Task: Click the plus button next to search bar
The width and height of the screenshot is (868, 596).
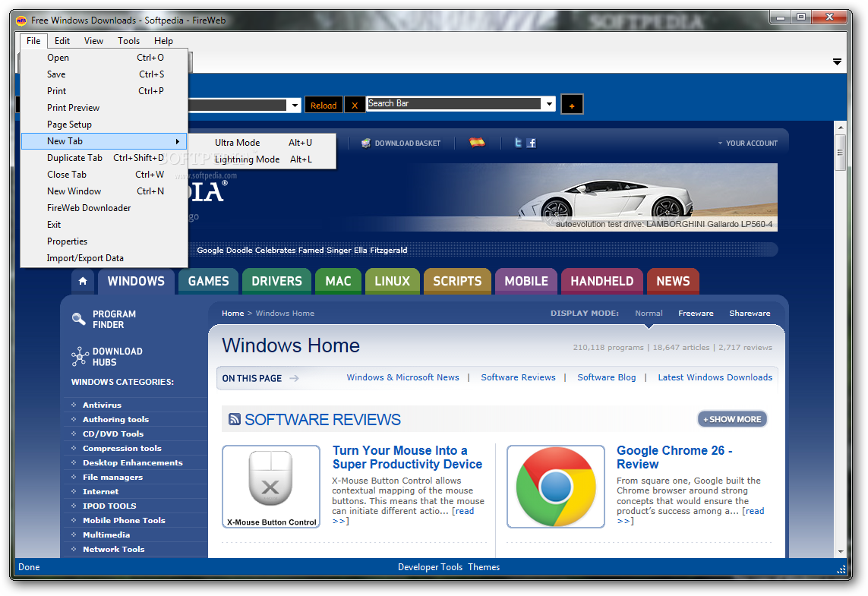Action: pyautogui.click(x=572, y=105)
